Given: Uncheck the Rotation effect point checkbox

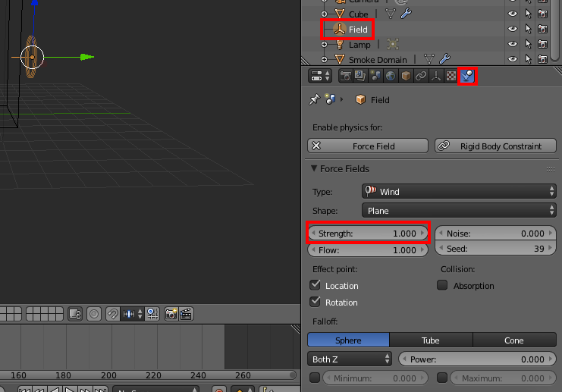Looking at the screenshot, I should [x=315, y=302].
